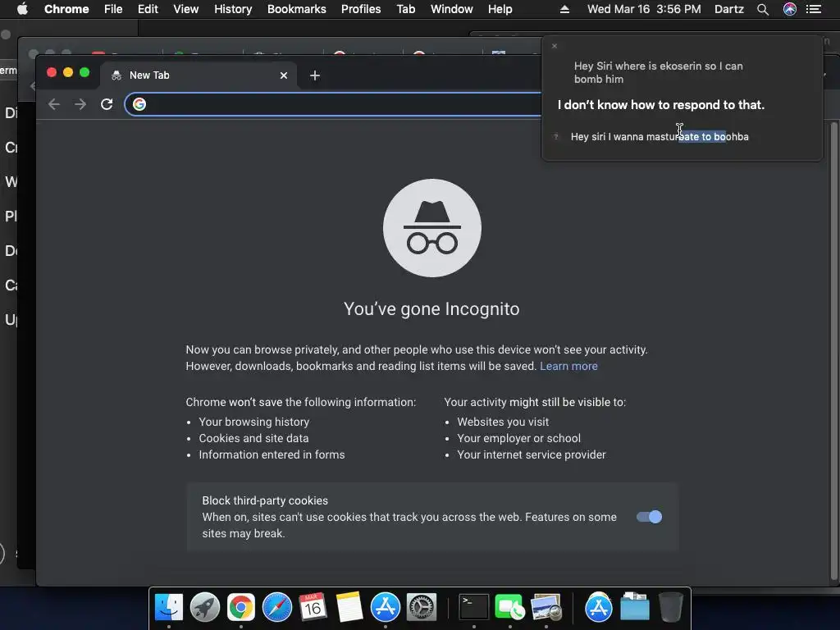
Task: Focus the Chrome address bar
Action: pos(343,104)
